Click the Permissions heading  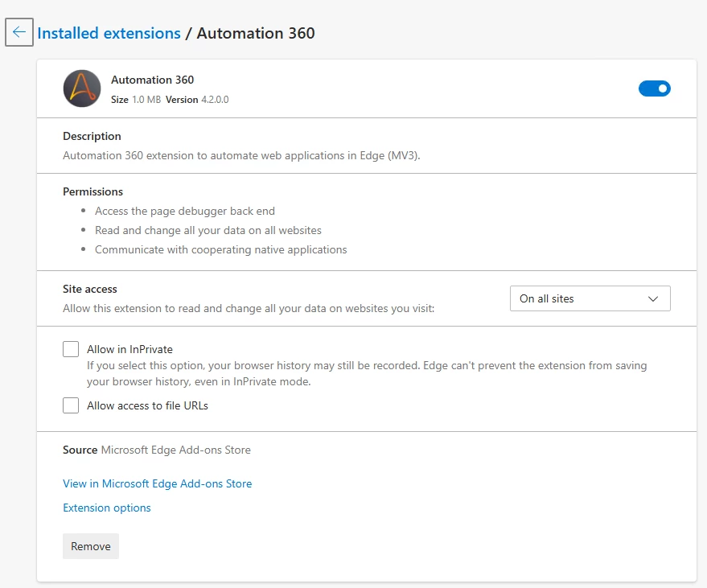pos(92,191)
